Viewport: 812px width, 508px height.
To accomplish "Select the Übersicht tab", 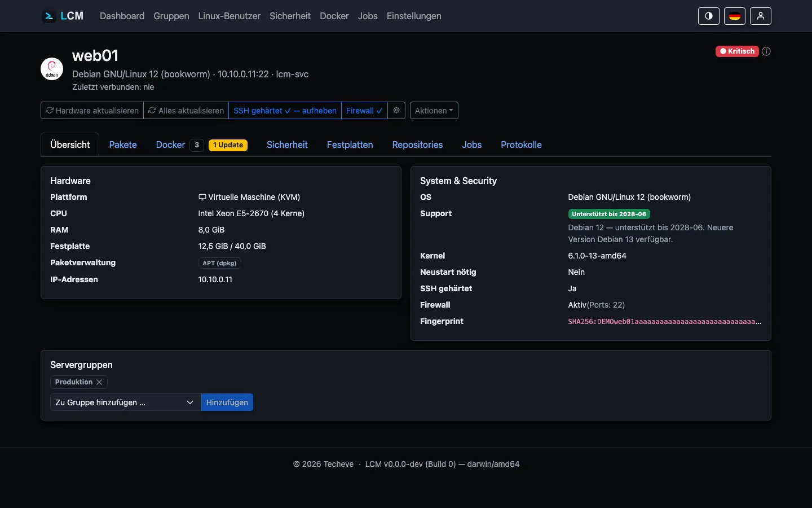I will click(70, 144).
